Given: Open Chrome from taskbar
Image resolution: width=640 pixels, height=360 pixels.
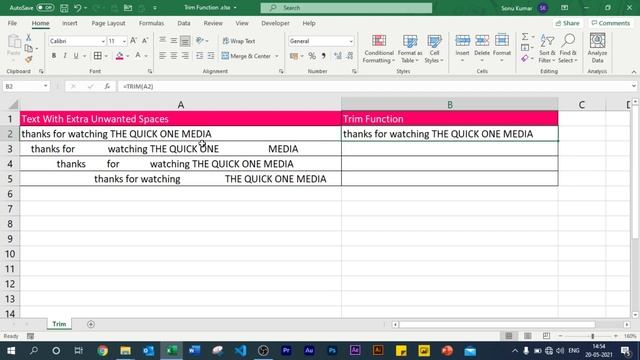Looking at the screenshot, I should 102,351.
